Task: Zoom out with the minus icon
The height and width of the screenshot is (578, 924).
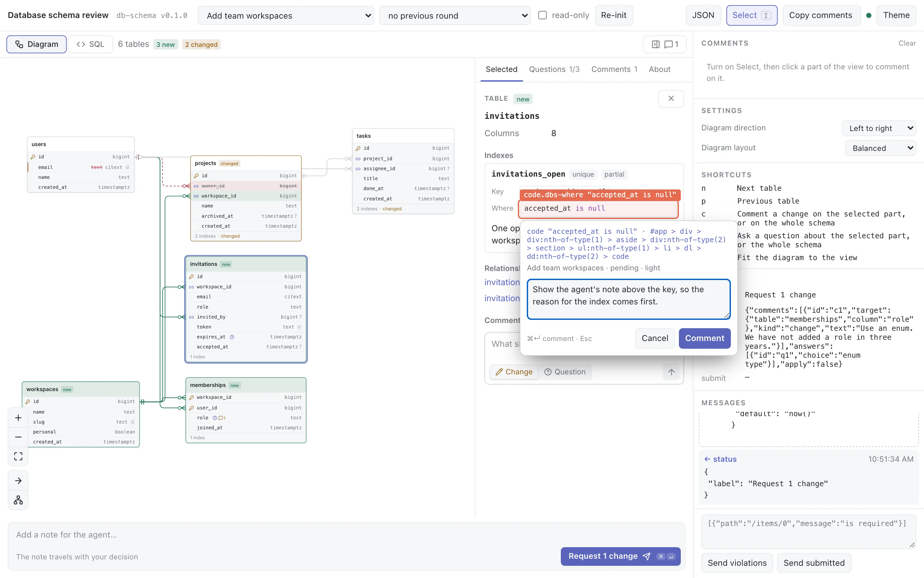Action: [x=18, y=437]
